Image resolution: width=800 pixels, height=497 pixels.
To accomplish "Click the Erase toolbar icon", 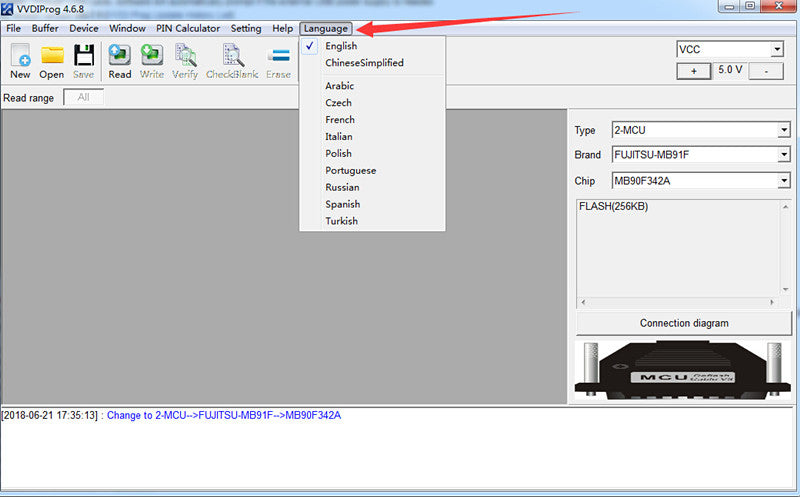I will (278, 58).
